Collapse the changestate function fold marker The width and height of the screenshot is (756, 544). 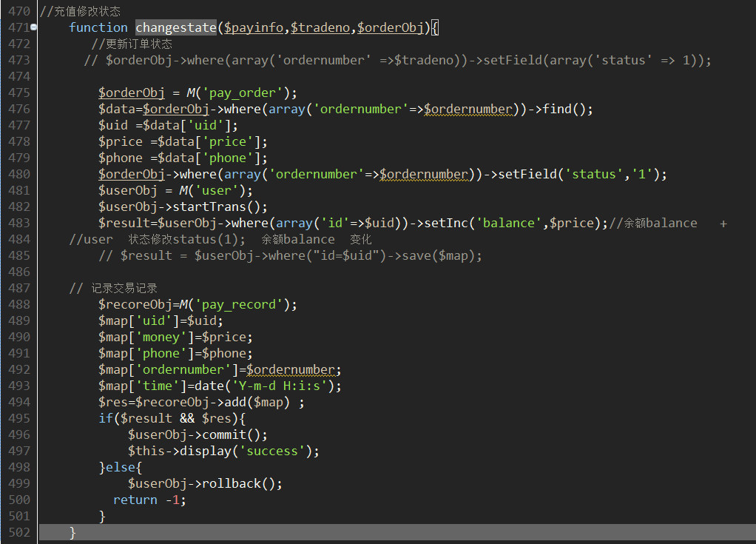[34, 27]
